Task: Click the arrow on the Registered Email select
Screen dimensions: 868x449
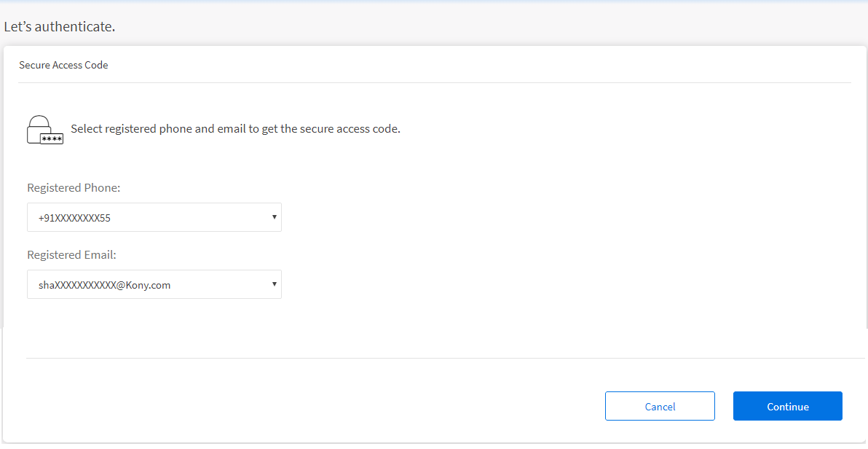Action: coord(274,284)
